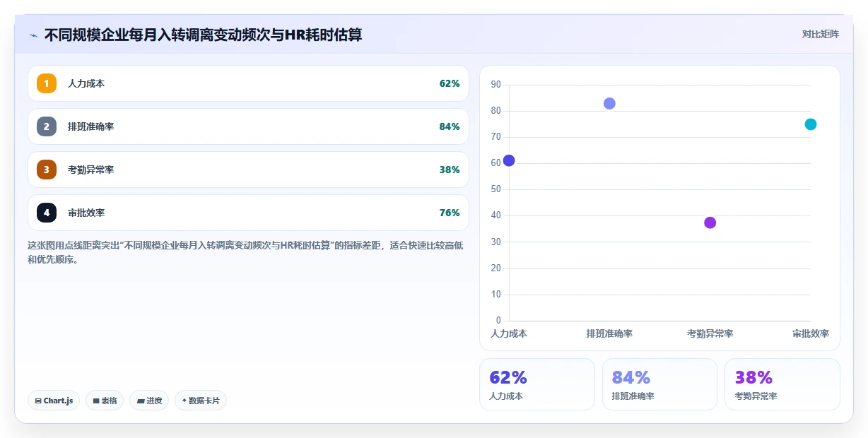
Task: Click the 84% value in 排班准确率 row
Action: (450, 126)
